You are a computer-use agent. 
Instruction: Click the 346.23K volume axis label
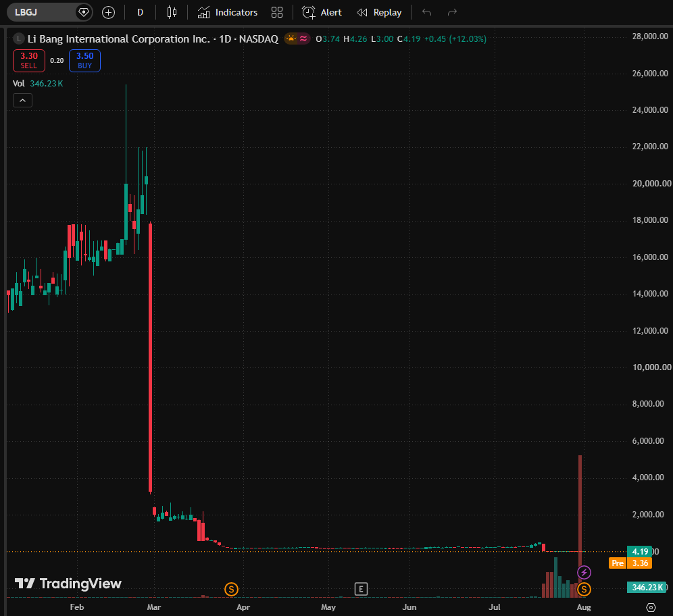click(647, 587)
